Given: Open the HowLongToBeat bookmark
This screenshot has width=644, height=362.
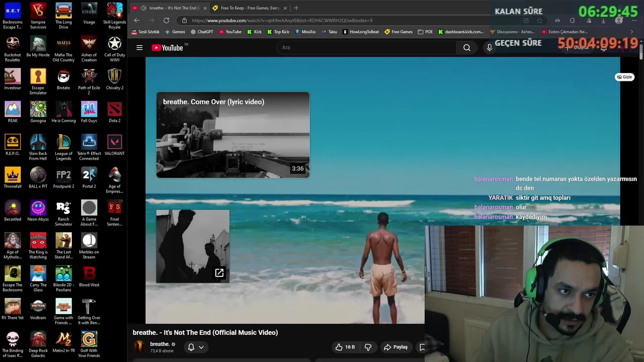Looking at the screenshot, I should (x=361, y=32).
